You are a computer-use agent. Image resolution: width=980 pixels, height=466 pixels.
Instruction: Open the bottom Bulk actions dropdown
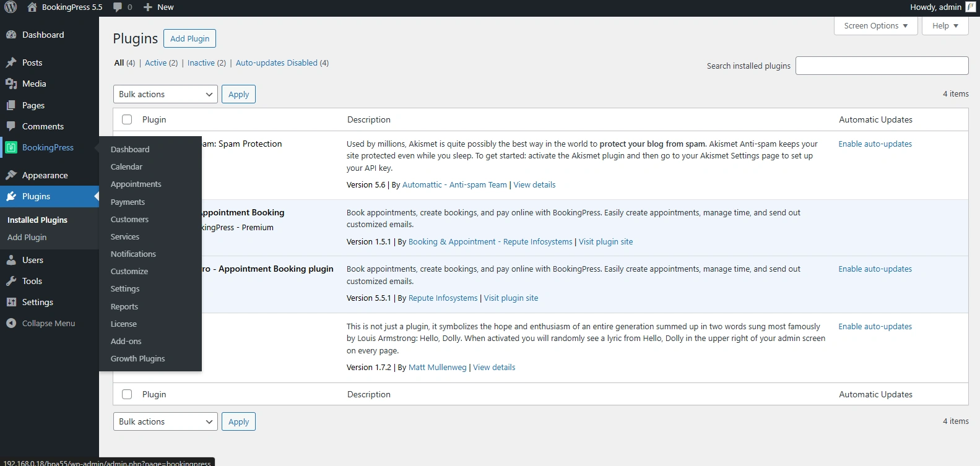click(165, 421)
